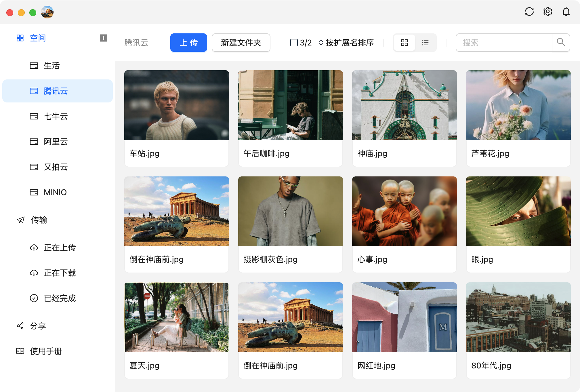Select the 七牛云 storage space
The image size is (580, 392).
(56, 116)
